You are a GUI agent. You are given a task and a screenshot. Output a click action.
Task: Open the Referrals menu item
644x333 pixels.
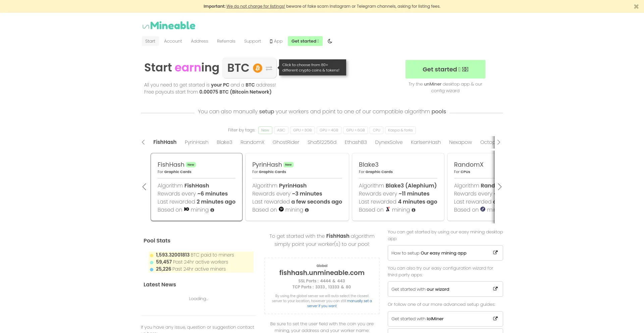tap(226, 41)
